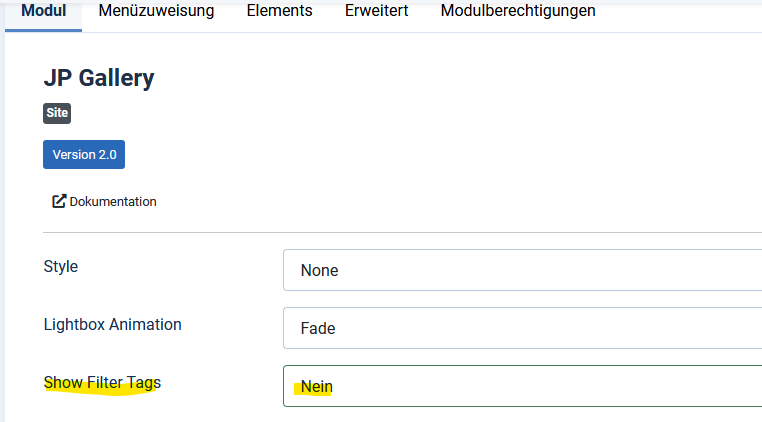The height and width of the screenshot is (422, 762).
Task: Click the Site badge
Action: coord(57,113)
